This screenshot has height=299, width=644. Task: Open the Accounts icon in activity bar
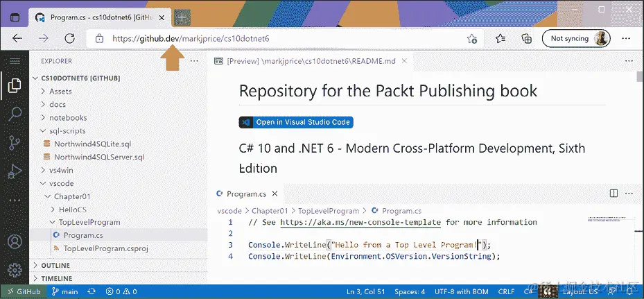pos(15,242)
